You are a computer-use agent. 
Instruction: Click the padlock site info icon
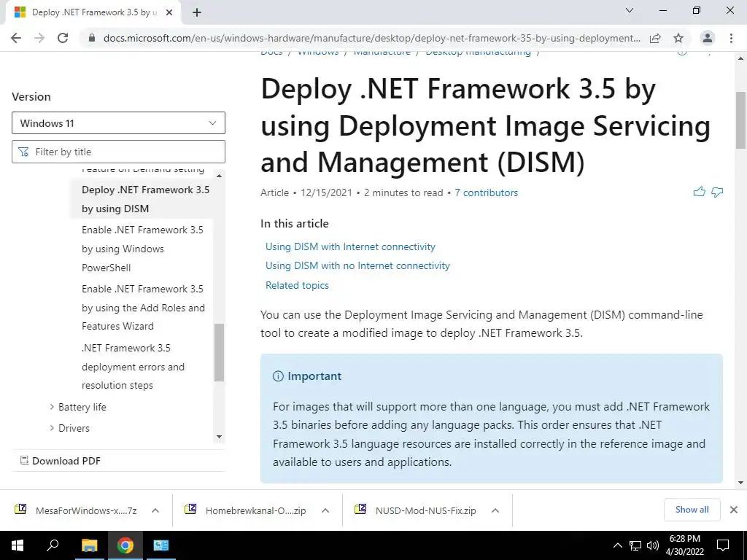pos(92,38)
